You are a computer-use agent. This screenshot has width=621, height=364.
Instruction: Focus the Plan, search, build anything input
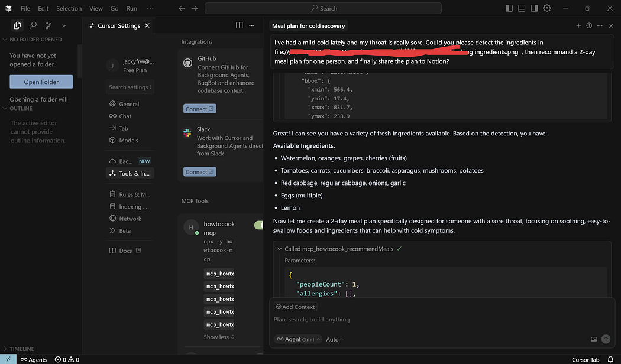pyautogui.click(x=442, y=319)
